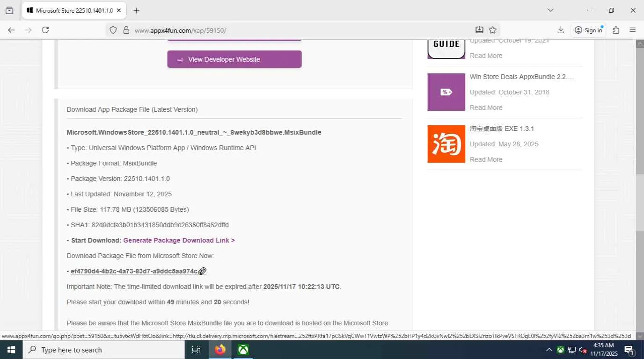Download package via ef4790d4-4b2c link
Viewport: 644px width, 359px height.
click(x=134, y=271)
